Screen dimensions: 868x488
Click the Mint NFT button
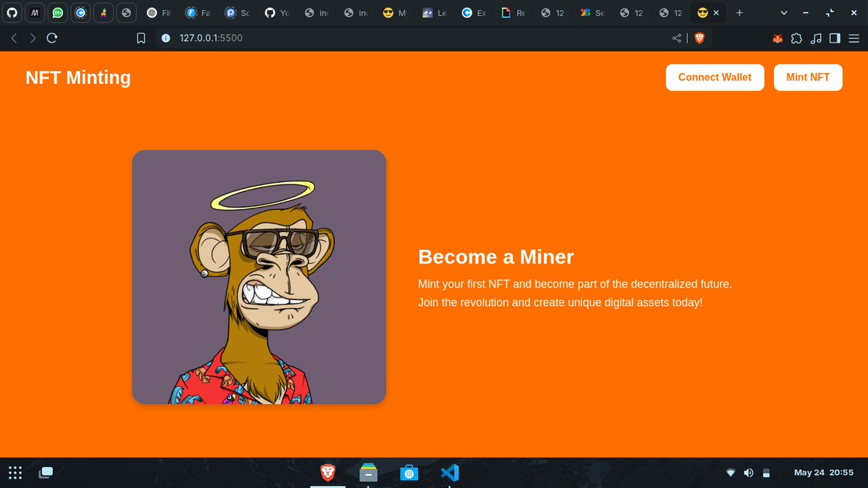click(808, 77)
